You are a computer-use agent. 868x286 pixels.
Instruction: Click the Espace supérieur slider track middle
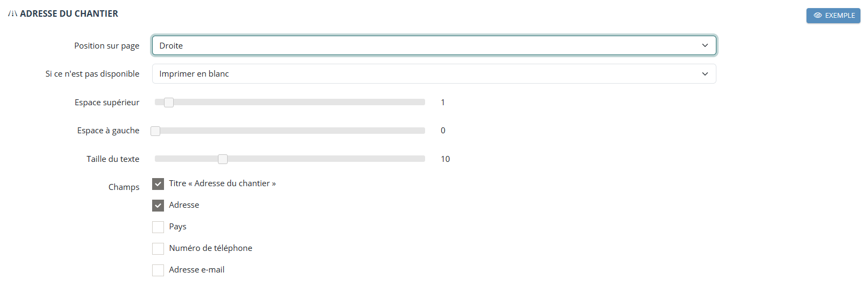[290, 102]
